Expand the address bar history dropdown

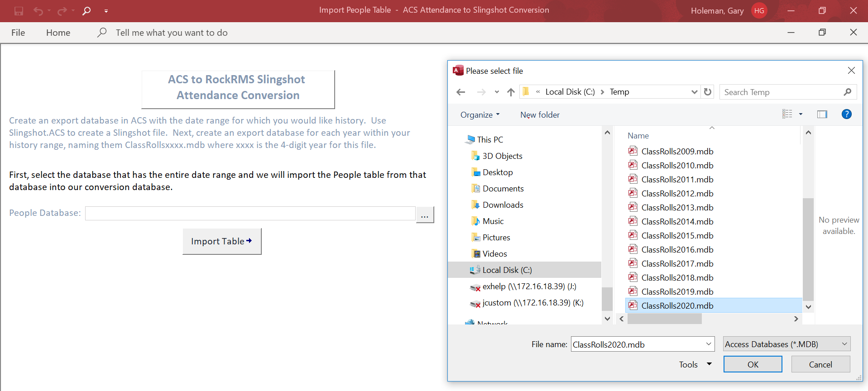[694, 92]
